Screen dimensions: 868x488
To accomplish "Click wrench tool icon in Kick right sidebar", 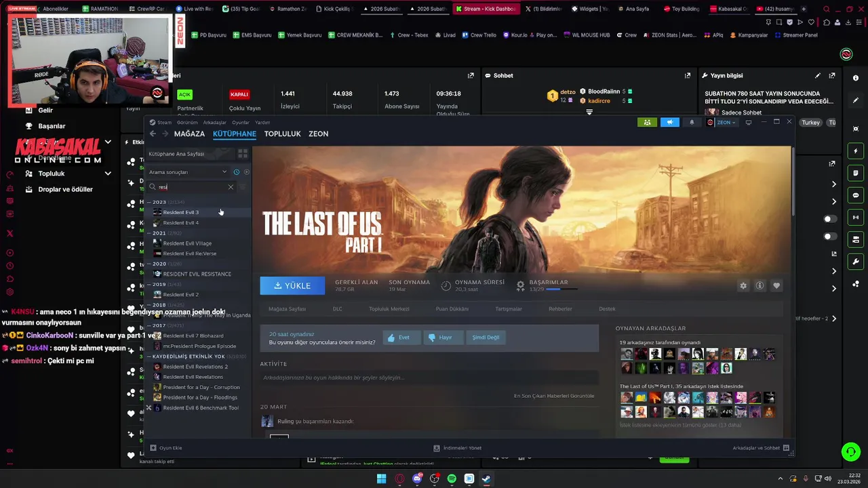I will (x=856, y=262).
